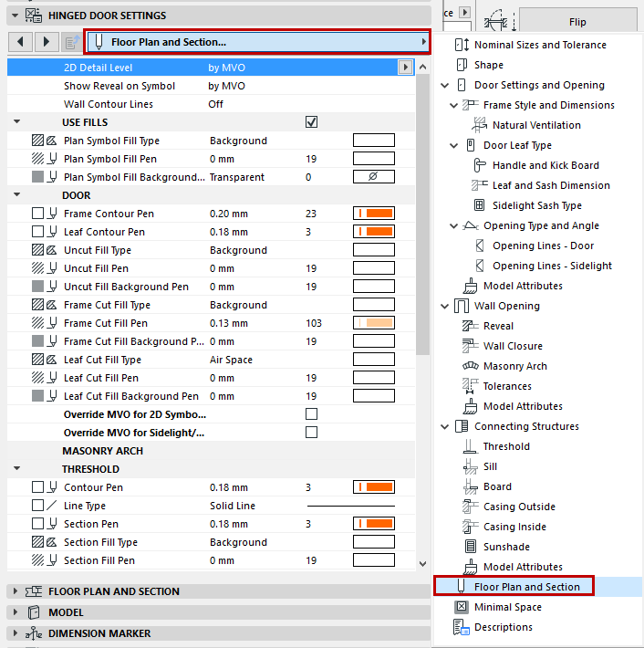This screenshot has width=644, height=648.
Task: Select the Wall Contour Lines Off value
Action: 215,104
